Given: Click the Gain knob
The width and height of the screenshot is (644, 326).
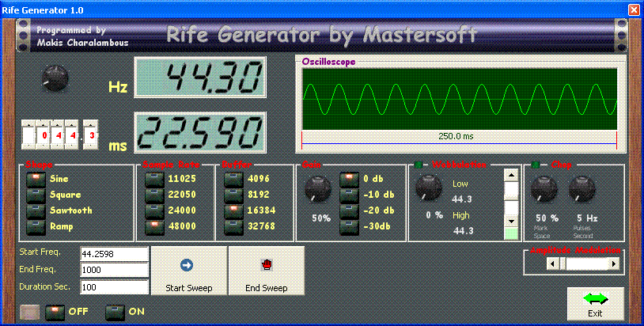Looking at the screenshot, I should point(317,188).
